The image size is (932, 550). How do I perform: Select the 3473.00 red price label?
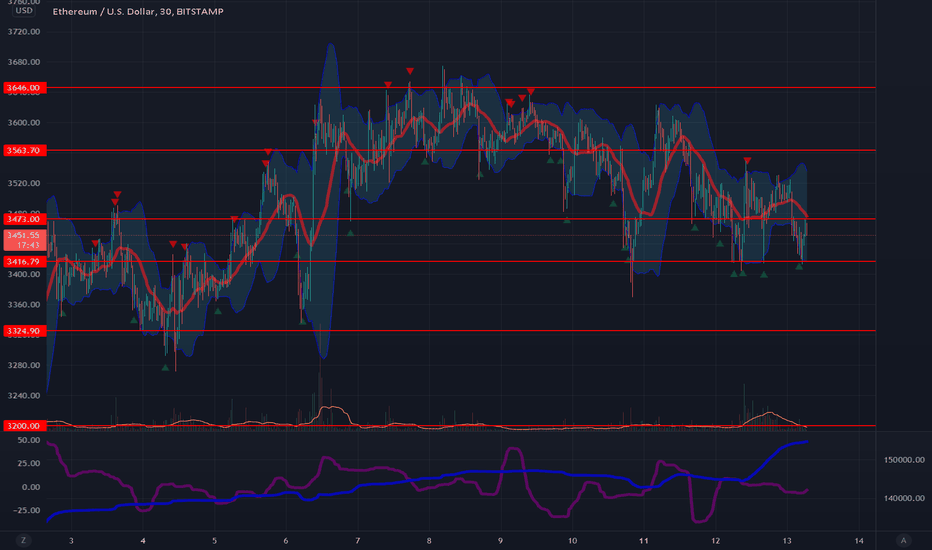coord(24,219)
